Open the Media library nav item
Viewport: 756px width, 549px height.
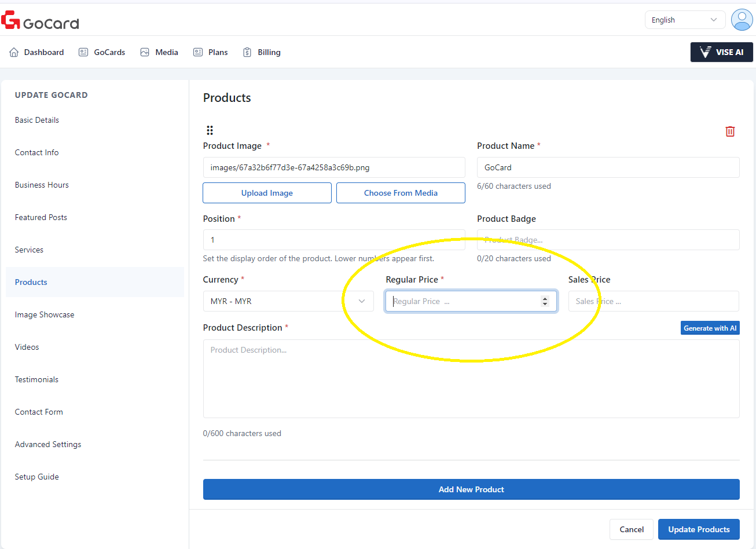[159, 52]
